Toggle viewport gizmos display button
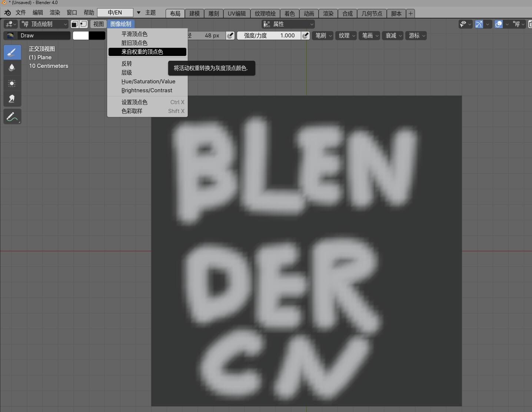 click(x=479, y=24)
